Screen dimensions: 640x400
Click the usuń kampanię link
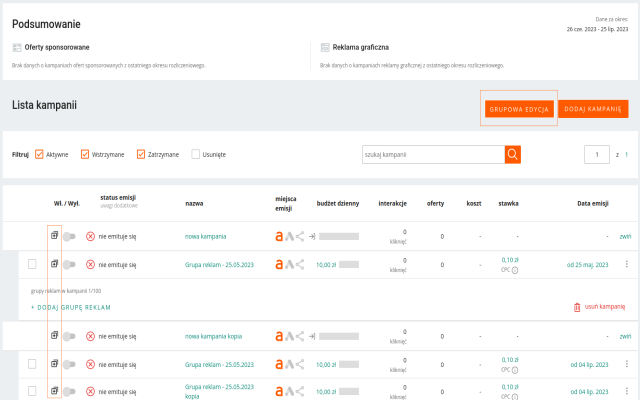click(604, 307)
